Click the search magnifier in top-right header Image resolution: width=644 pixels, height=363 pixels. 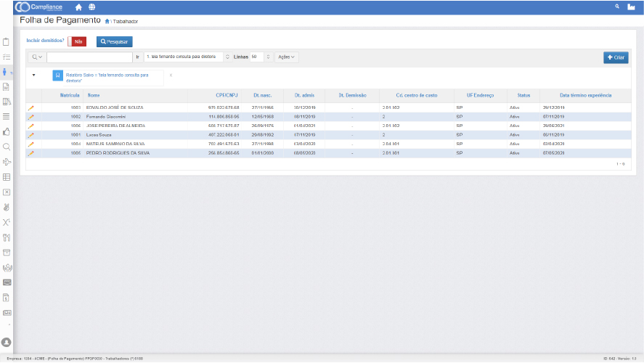(x=617, y=7)
